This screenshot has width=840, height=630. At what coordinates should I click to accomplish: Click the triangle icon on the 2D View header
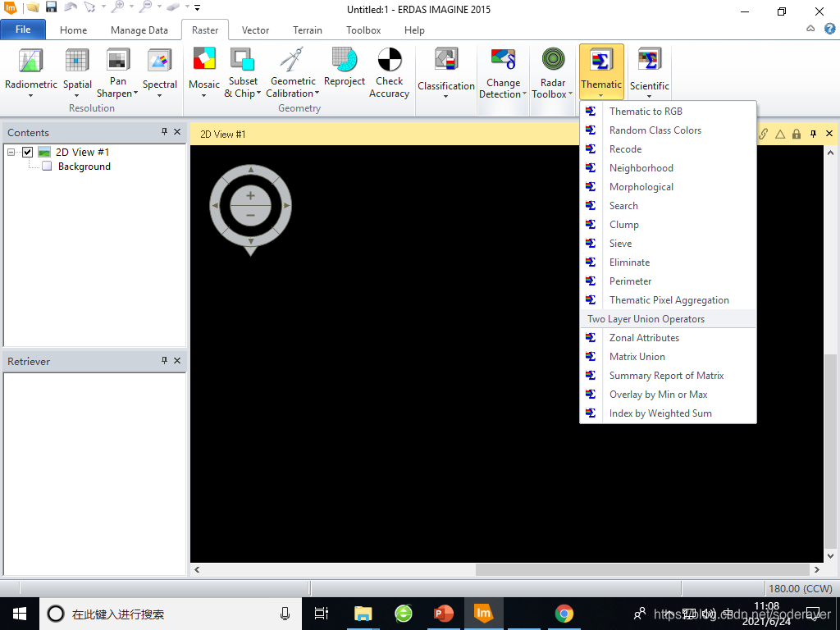point(780,134)
